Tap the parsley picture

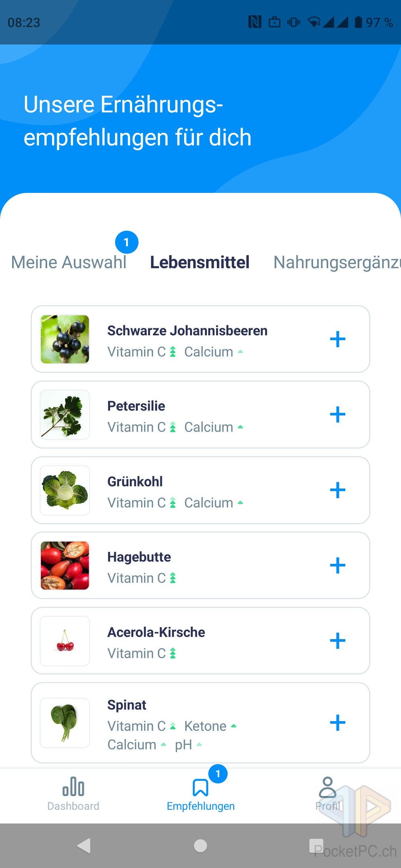65,415
